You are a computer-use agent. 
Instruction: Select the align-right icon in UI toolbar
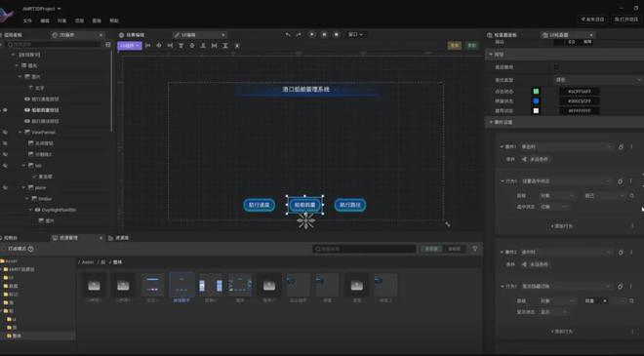coord(170,46)
